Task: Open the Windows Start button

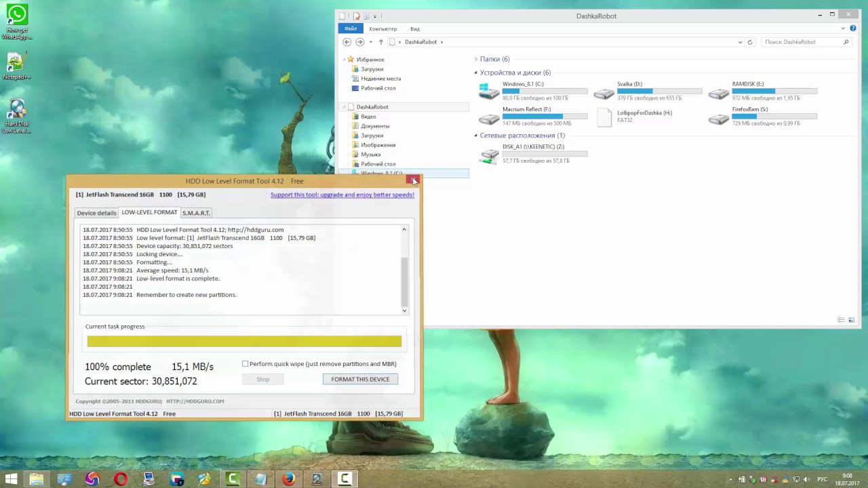Action: point(11,479)
